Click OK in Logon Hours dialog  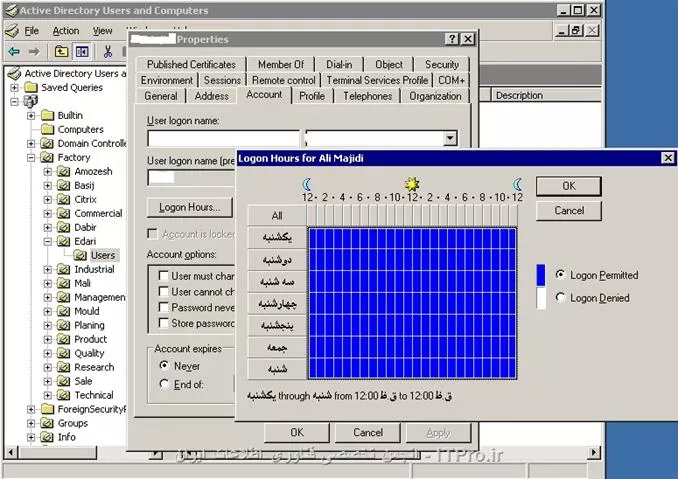pyautogui.click(x=569, y=186)
